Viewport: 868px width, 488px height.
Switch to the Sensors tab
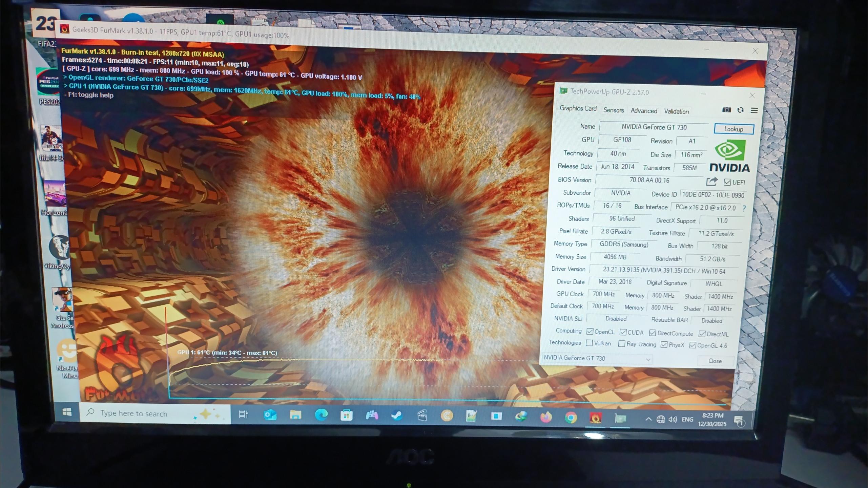pos(613,110)
